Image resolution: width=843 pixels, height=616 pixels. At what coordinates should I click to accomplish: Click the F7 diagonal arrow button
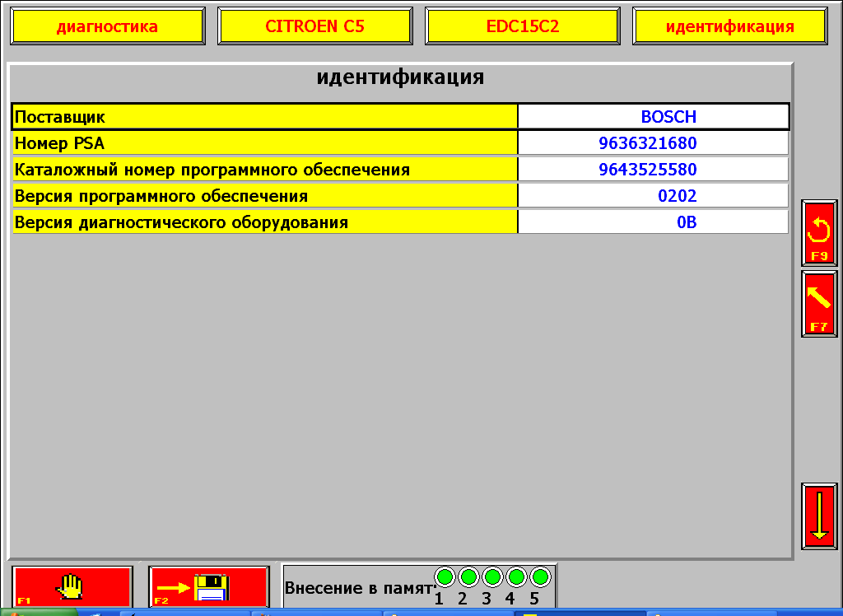[819, 304]
